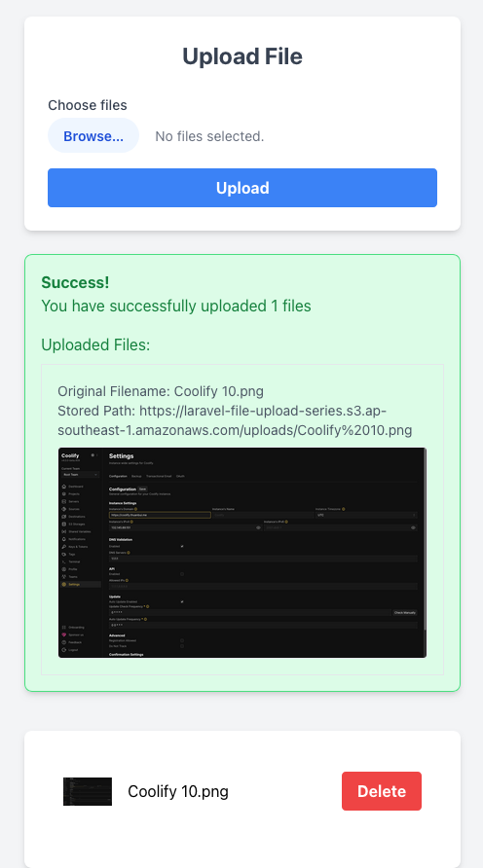
Task: Toggle the IPv4 field eye visibility icon
Action: 258,527
